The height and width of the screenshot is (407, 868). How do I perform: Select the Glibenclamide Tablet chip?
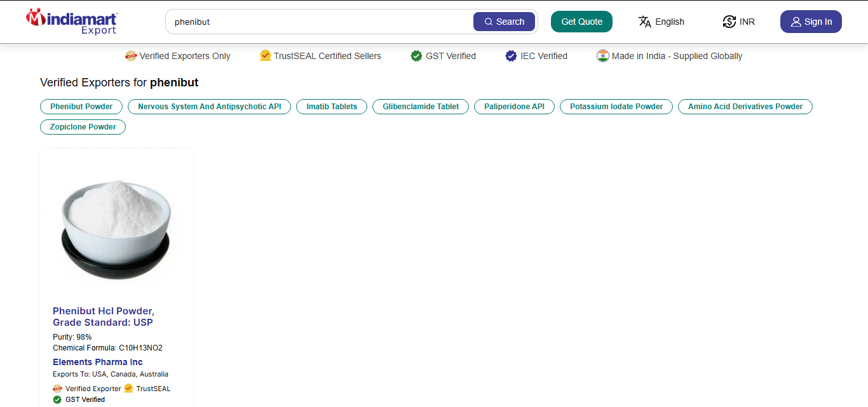[421, 107]
